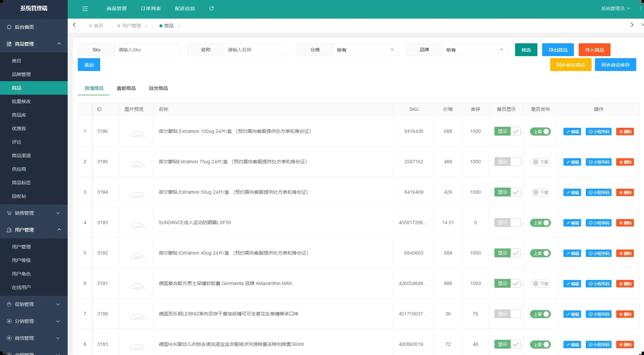
Task: Click the 导出商品 button
Action: pyautogui.click(x=558, y=50)
